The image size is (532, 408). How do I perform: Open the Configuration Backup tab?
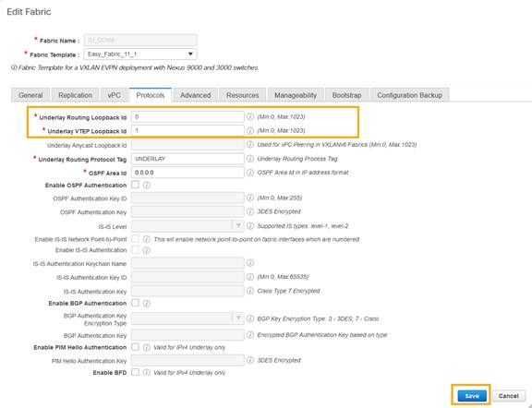(410, 95)
